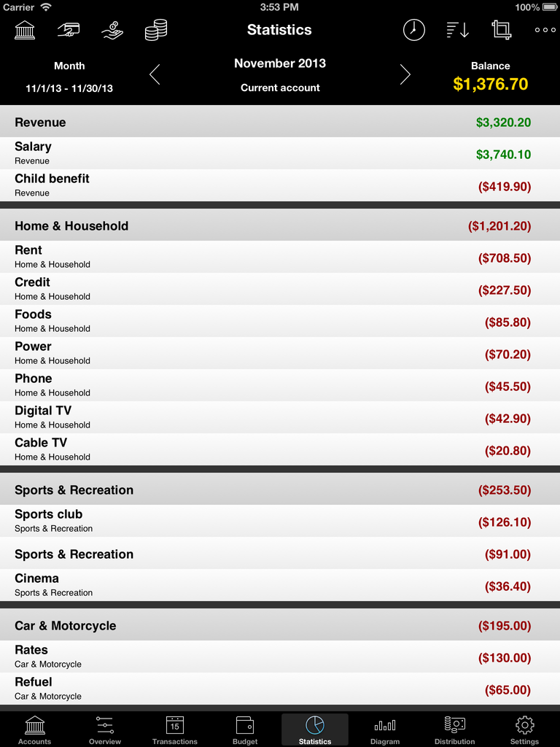Tap the crop icon in top toolbar

[x=502, y=30]
